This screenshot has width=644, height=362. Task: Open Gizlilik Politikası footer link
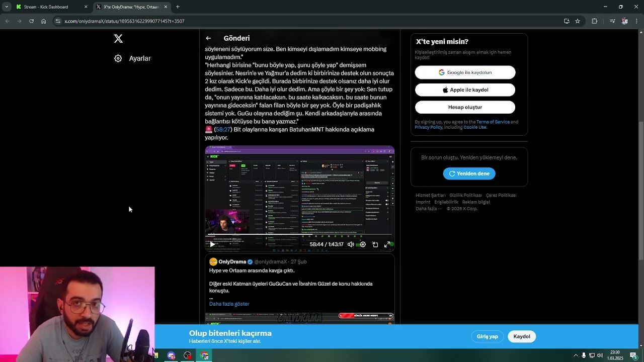pyautogui.click(x=465, y=195)
